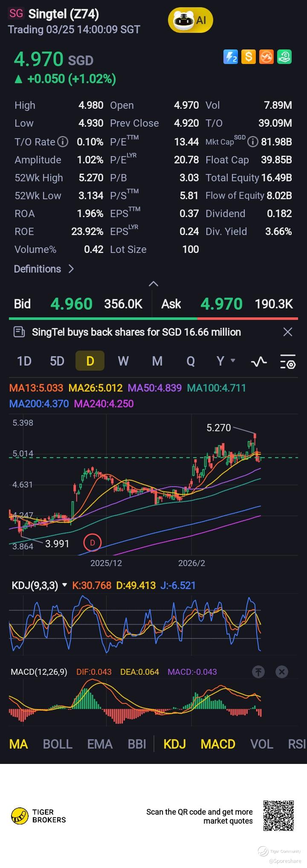Tap the Bid price 4.960
Screen dimensions: 307x868
(x=71, y=304)
